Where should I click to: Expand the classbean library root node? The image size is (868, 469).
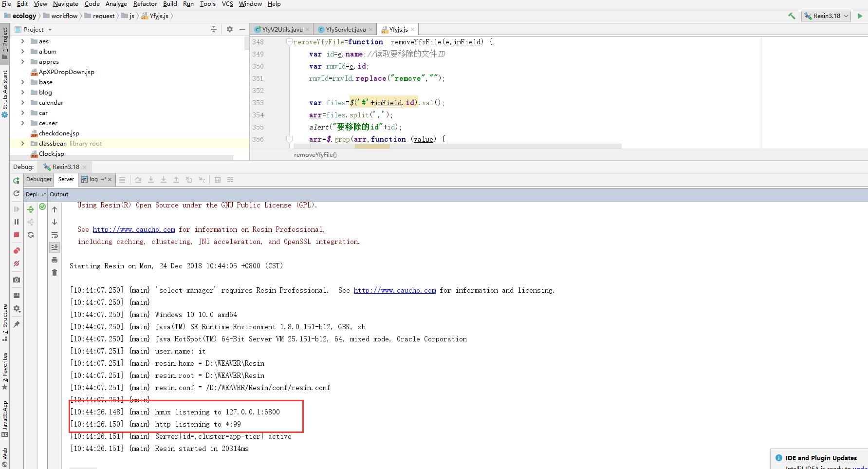point(22,143)
